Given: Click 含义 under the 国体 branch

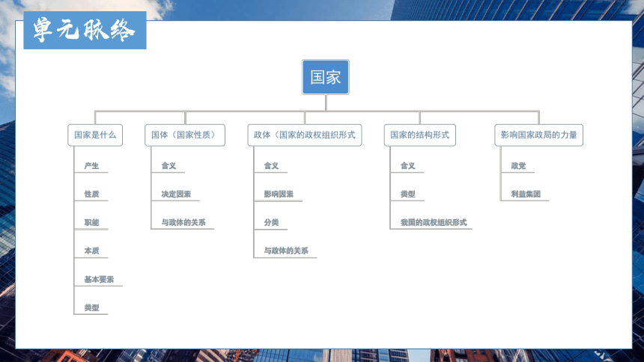Looking at the screenshot, I should [x=168, y=166].
